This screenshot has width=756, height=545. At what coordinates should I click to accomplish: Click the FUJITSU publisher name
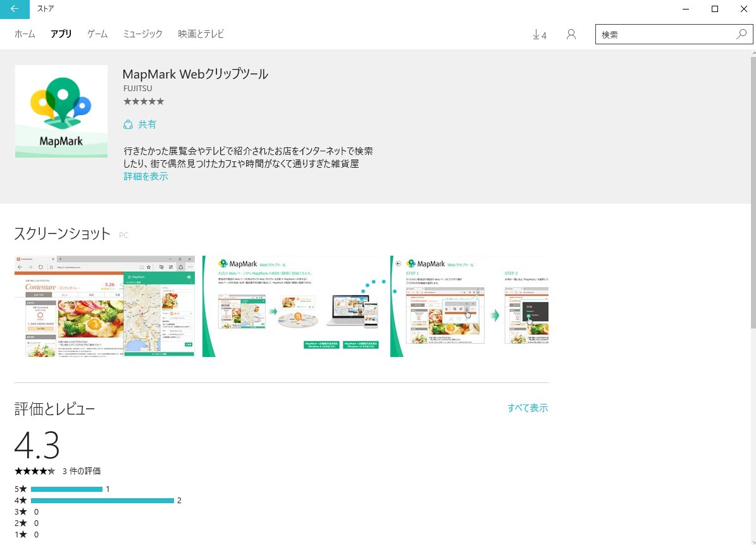click(137, 89)
